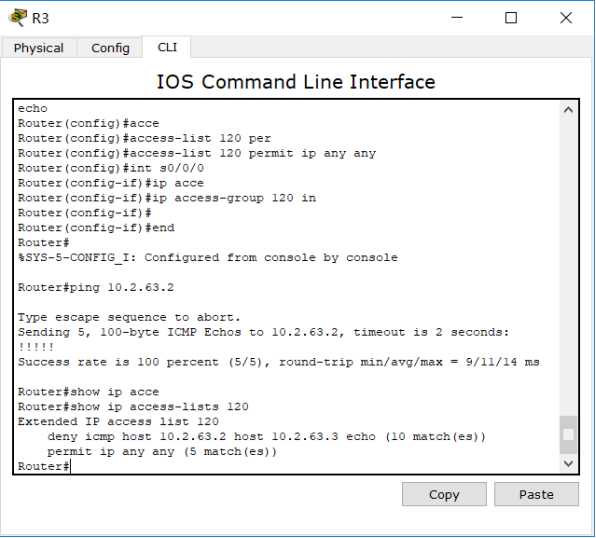Screen dimensions: 596x538
Task: Click the '%SYS-5-CONFIG_I' console message
Action: click(208, 257)
